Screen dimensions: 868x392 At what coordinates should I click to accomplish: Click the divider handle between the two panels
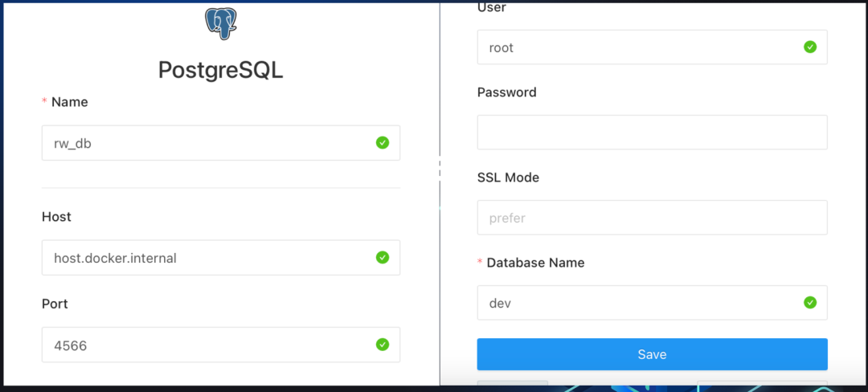[440, 169]
